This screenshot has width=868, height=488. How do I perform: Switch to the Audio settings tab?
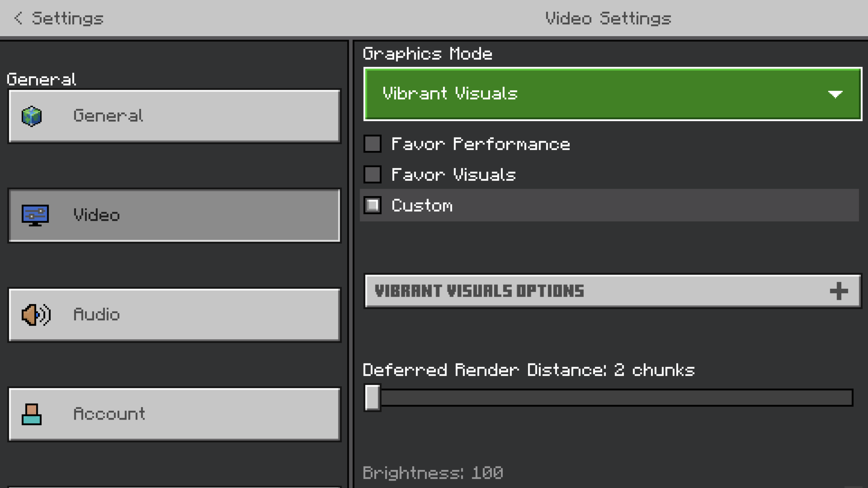tap(174, 315)
